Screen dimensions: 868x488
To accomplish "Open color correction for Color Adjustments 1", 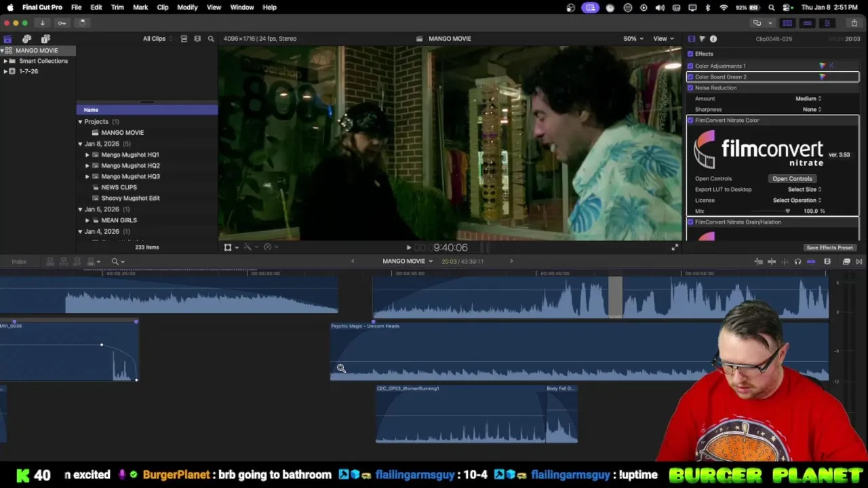I will 823,66.
